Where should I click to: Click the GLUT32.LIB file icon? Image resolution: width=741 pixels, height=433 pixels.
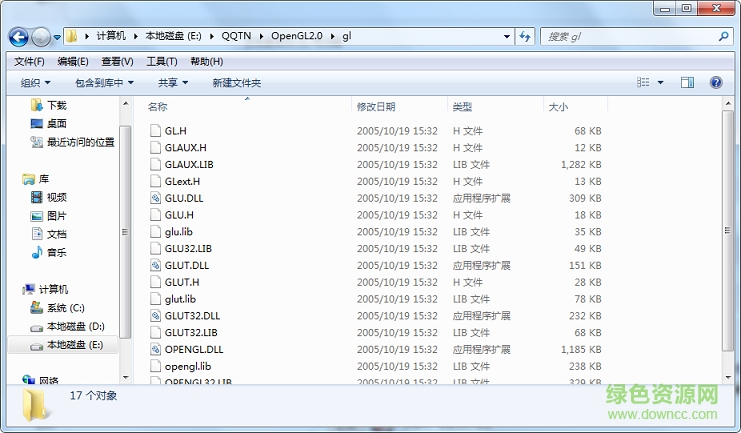coord(155,332)
